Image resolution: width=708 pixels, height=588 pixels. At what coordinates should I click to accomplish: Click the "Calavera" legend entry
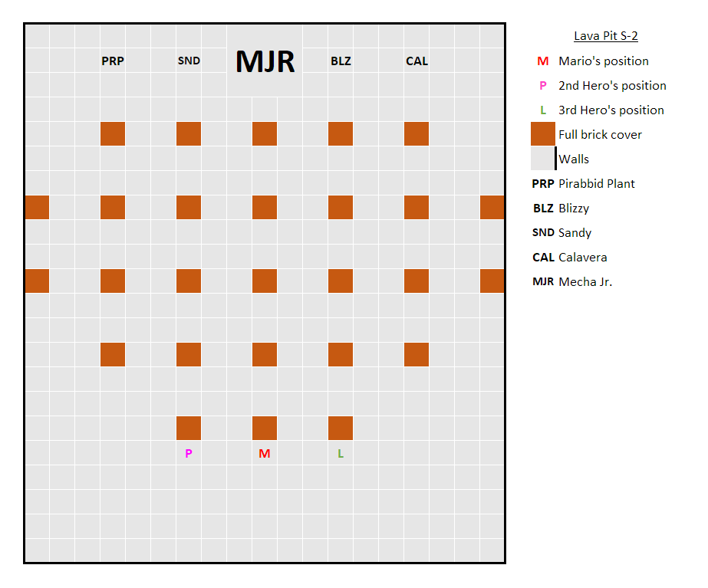coord(582,258)
